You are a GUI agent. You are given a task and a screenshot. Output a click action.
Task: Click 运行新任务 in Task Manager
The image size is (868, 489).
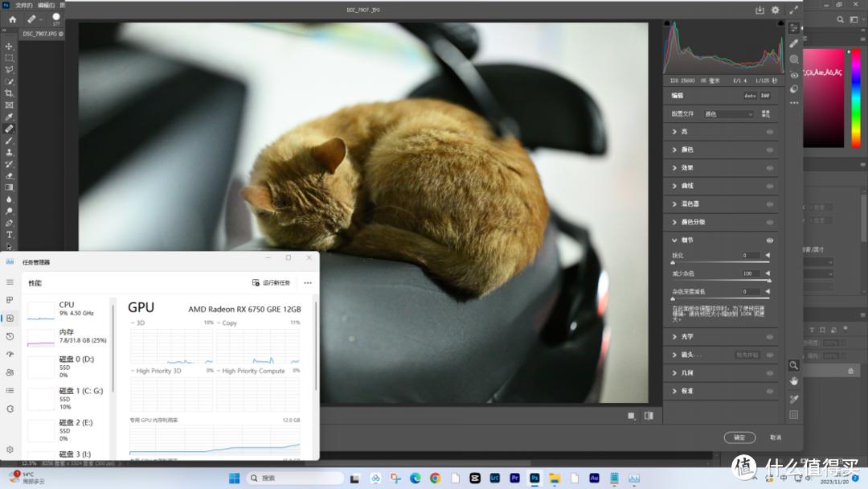pyautogui.click(x=272, y=283)
